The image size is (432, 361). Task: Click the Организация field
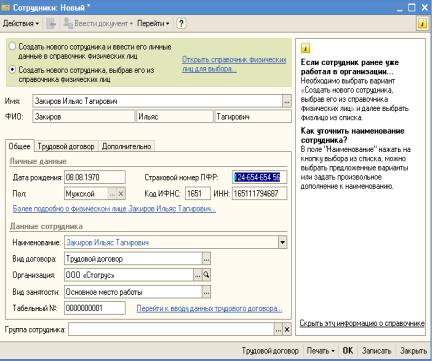point(129,275)
